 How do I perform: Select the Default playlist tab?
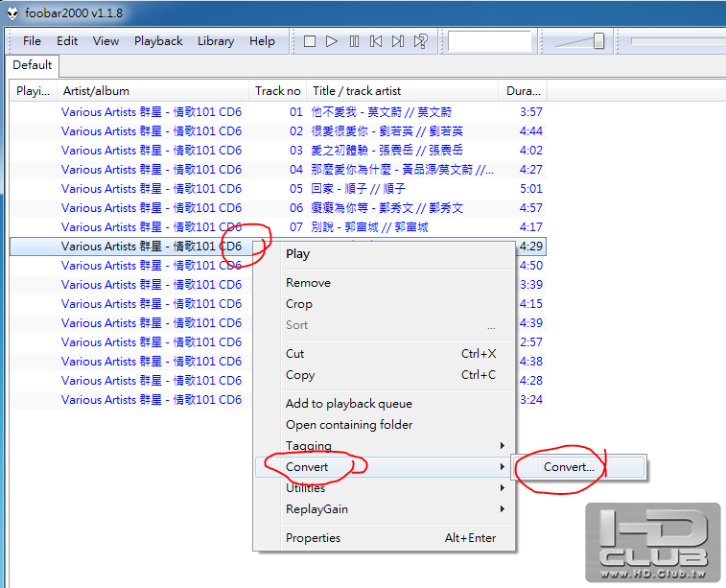(x=33, y=65)
